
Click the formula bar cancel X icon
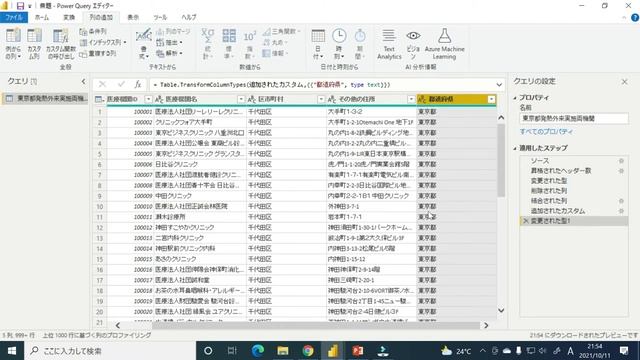coord(102,84)
